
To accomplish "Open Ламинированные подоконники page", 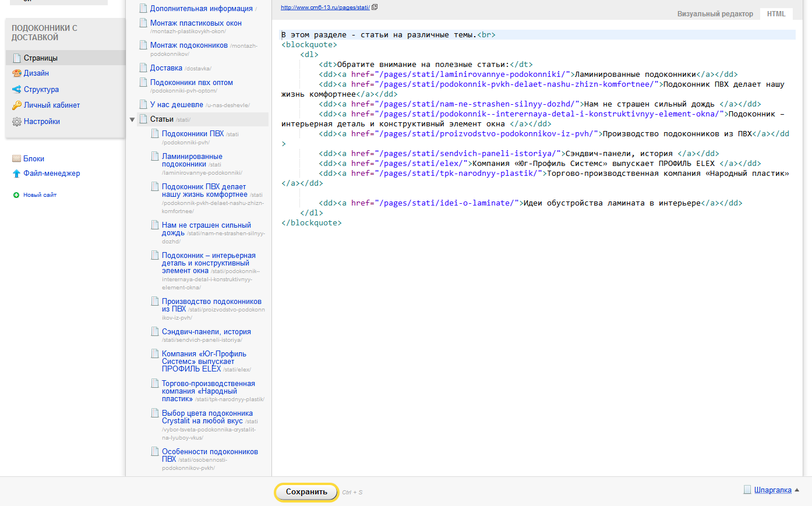I will click(192, 160).
